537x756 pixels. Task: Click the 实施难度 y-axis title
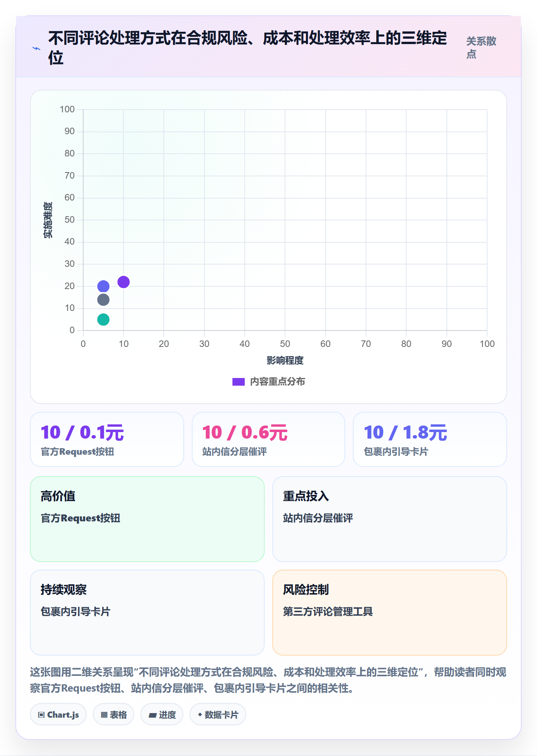point(48,220)
